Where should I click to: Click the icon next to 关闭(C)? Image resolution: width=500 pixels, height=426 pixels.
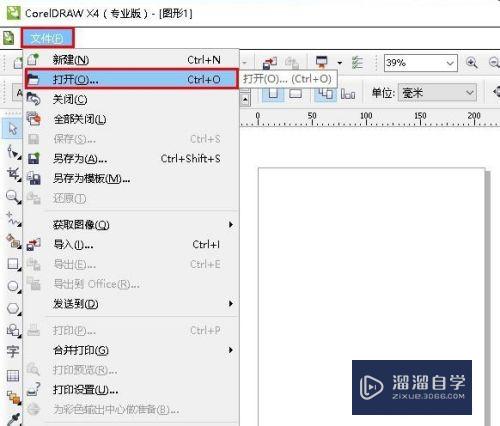pyautogui.click(x=33, y=99)
